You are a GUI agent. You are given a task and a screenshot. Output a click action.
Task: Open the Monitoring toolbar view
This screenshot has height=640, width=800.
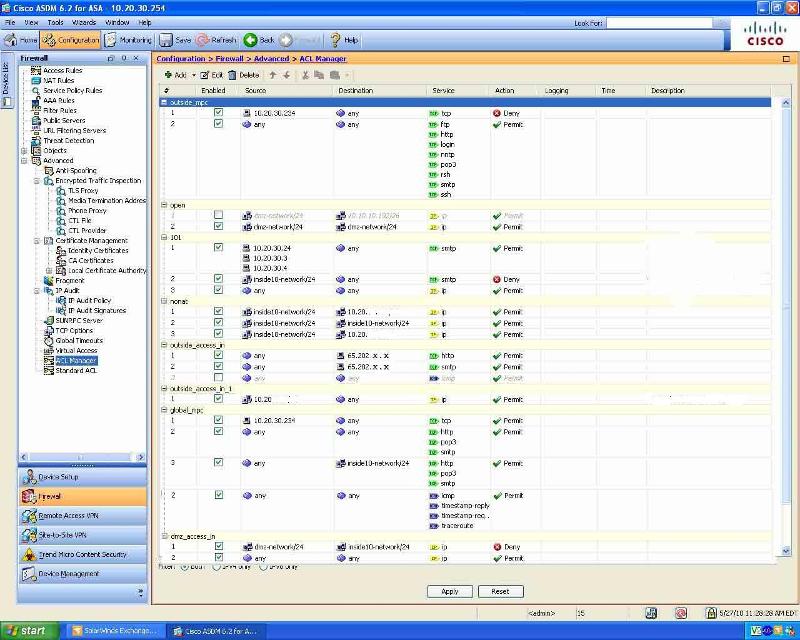point(129,40)
